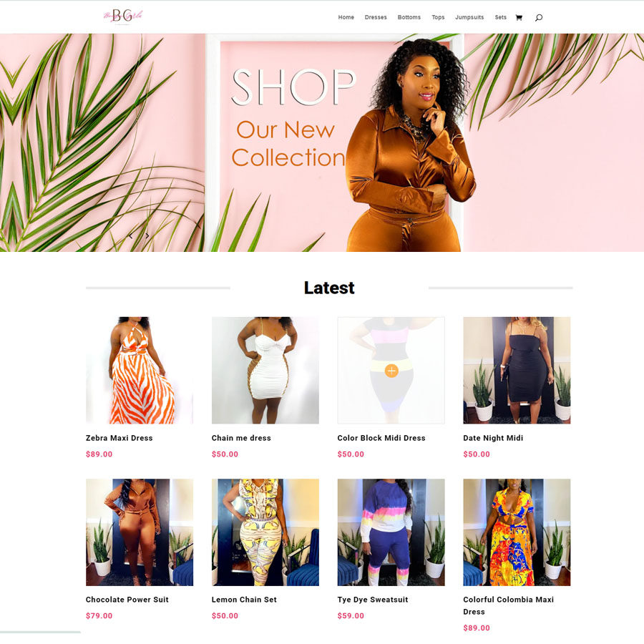Open Colorful Colombia Maxi Dress title link
This screenshot has width=644, height=644.
click(509, 605)
